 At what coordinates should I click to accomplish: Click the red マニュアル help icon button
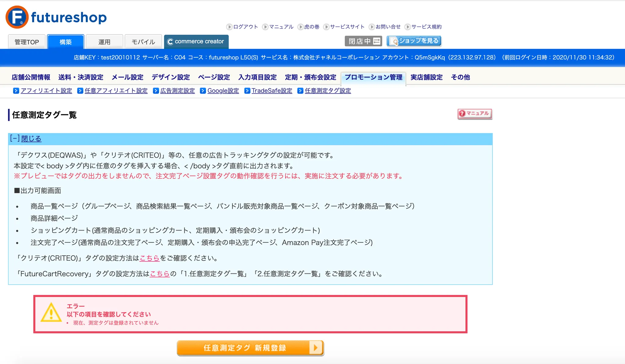coord(475,114)
